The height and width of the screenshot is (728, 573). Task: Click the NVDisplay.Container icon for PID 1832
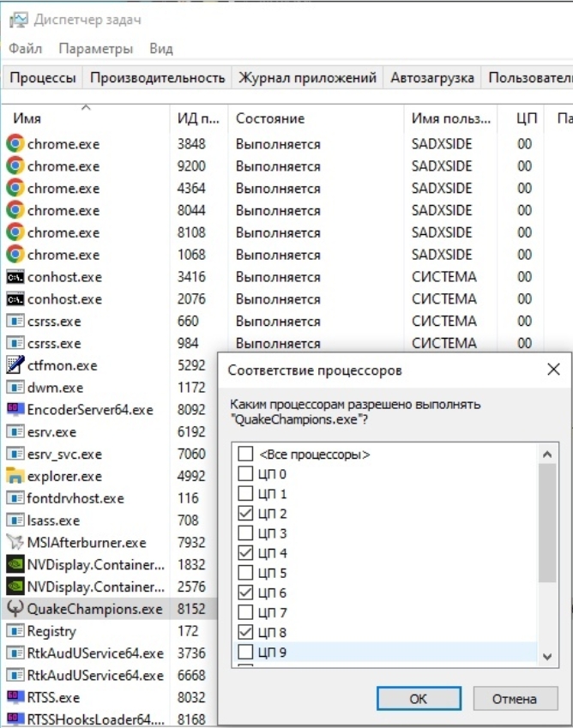pyautogui.click(x=15, y=564)
